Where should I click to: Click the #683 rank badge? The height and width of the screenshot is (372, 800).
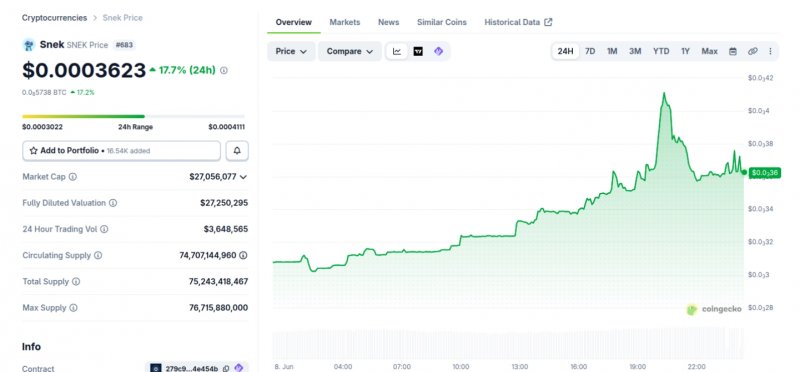point(124,45)
